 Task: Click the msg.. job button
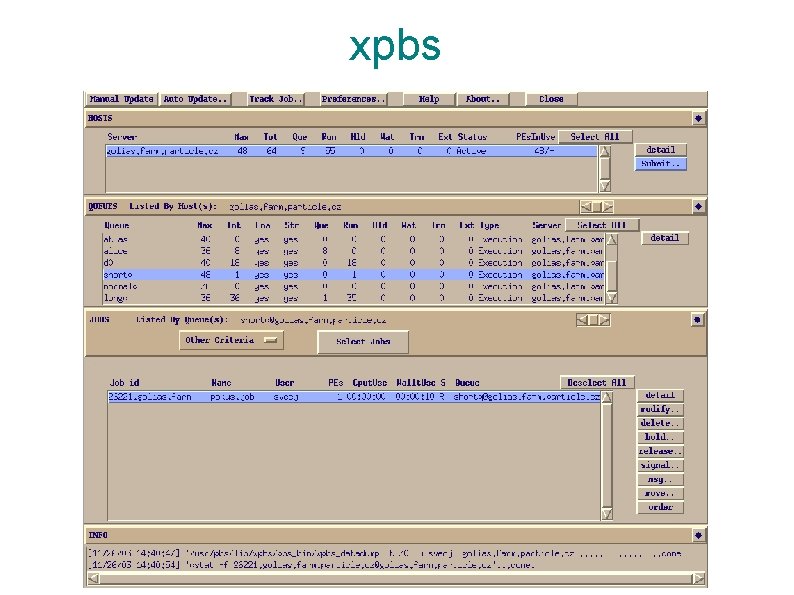(660, 480)
